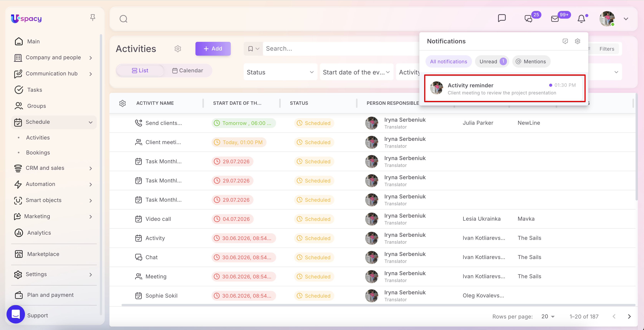Viewport: 644px width, 330px height.
Task: Click the Sophie Sokil calendar icon
Action: tap(138, 296)
